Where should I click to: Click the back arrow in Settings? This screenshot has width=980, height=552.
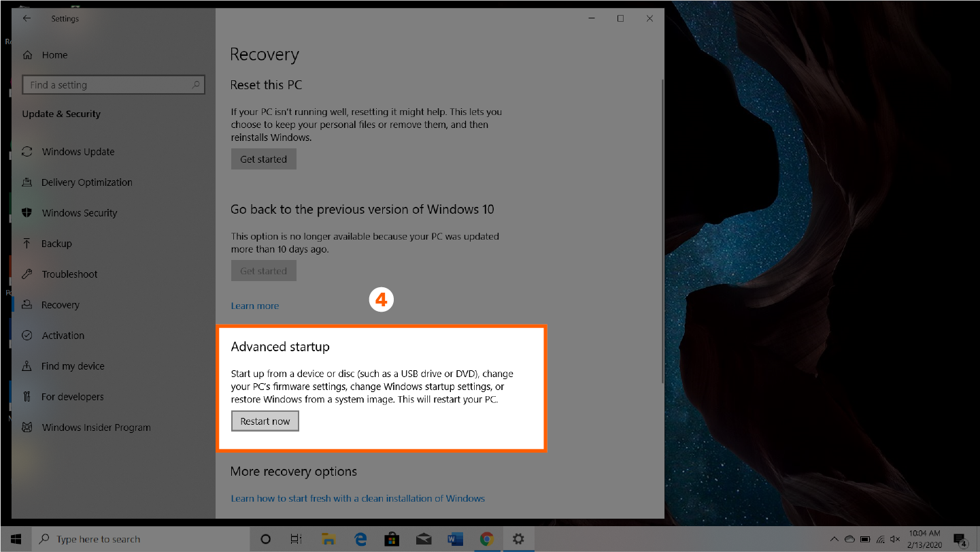pos(27,18)
